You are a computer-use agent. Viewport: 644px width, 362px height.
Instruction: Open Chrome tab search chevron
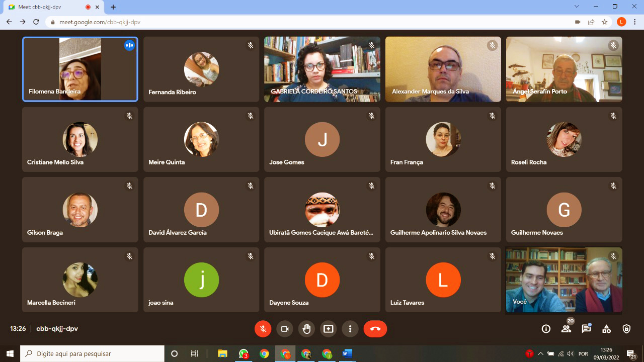pos(577,7)
